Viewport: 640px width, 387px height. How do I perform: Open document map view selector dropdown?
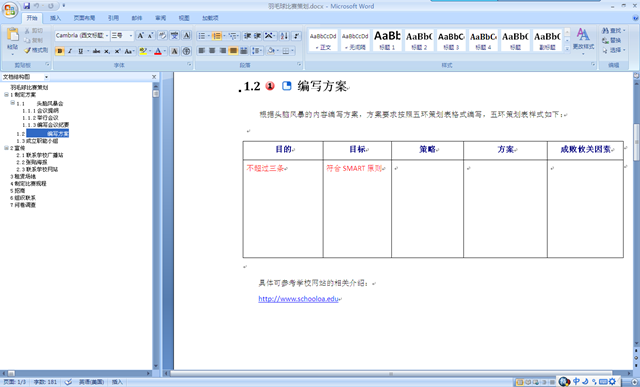point(46,77)
